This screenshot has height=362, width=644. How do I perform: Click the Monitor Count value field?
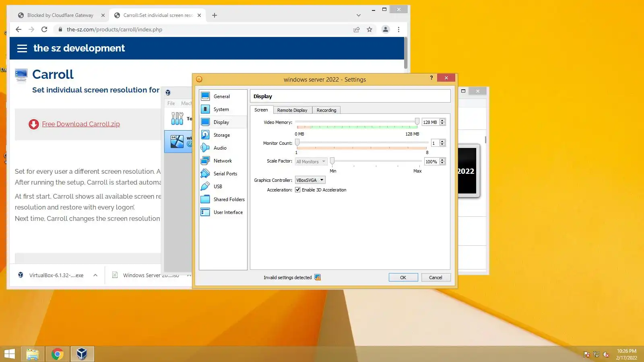[435, 143]
